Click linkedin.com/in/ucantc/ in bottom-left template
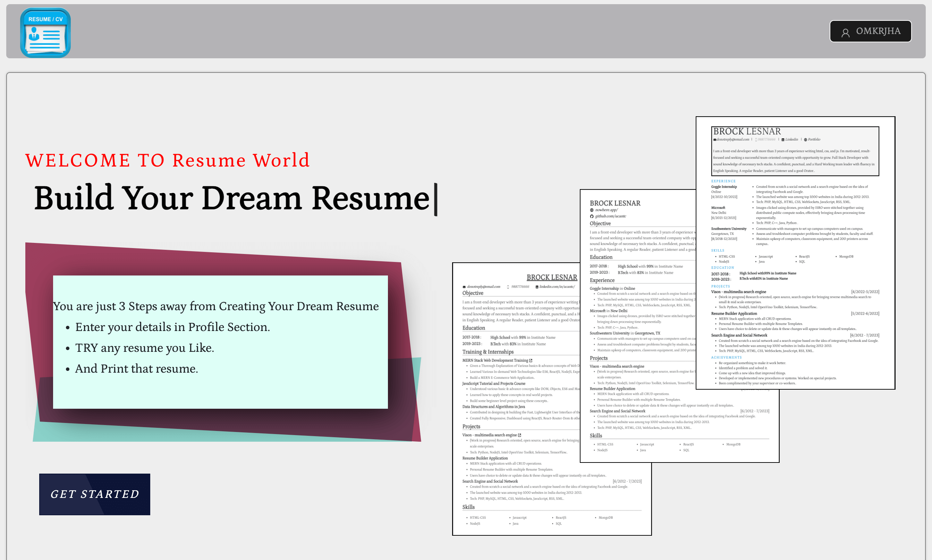Image resolution: width=932 pixels, height=560 pixels. coord(557,287)
